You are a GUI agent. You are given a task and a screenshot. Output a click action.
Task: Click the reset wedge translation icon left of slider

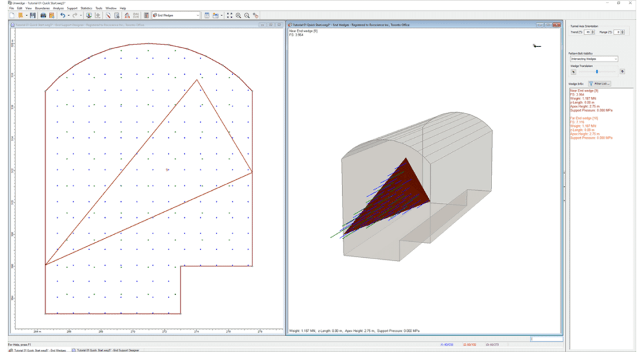tap(573, 72)
